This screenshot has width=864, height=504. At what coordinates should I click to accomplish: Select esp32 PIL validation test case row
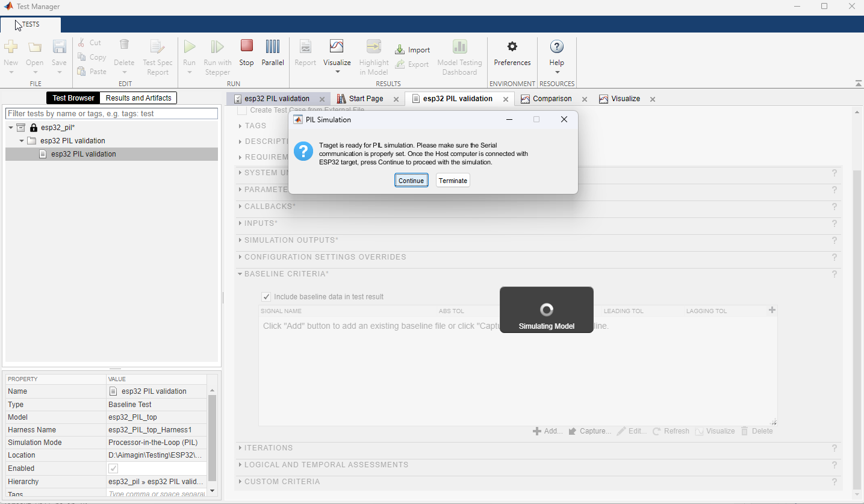tap(111, 154)
